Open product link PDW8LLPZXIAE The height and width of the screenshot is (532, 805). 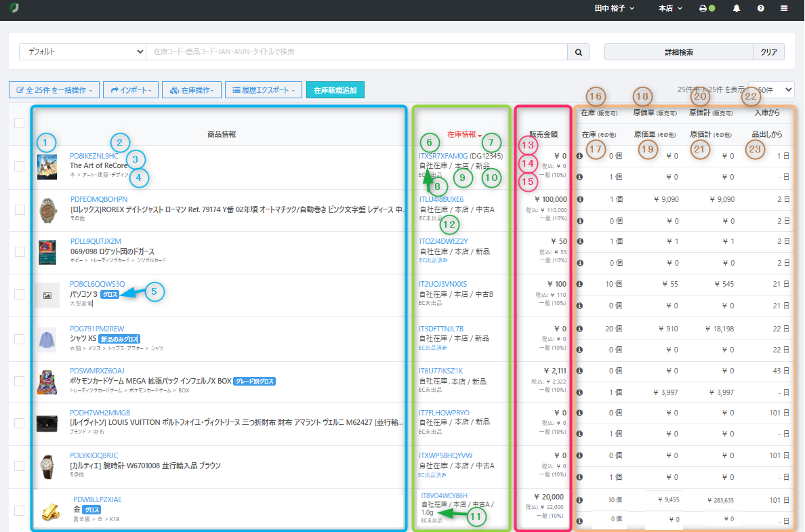[98, 499]
